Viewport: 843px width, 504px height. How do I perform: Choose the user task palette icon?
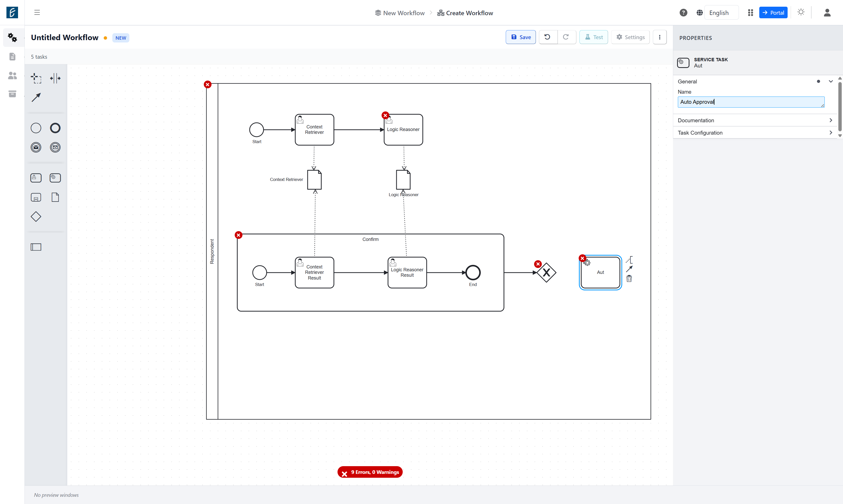36,178
